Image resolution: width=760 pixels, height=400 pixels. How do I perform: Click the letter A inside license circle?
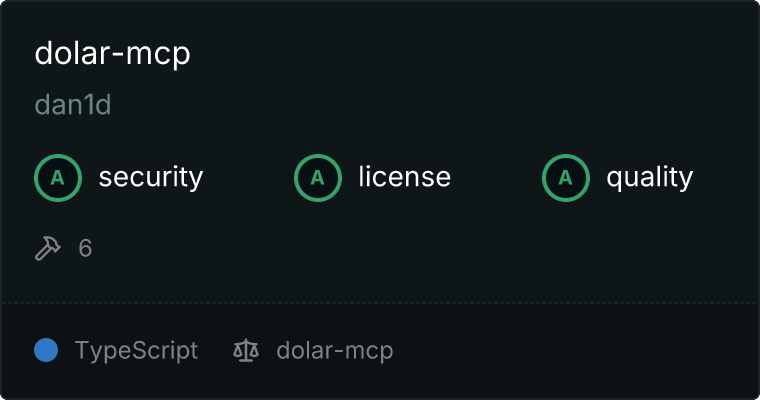(317, 178)
